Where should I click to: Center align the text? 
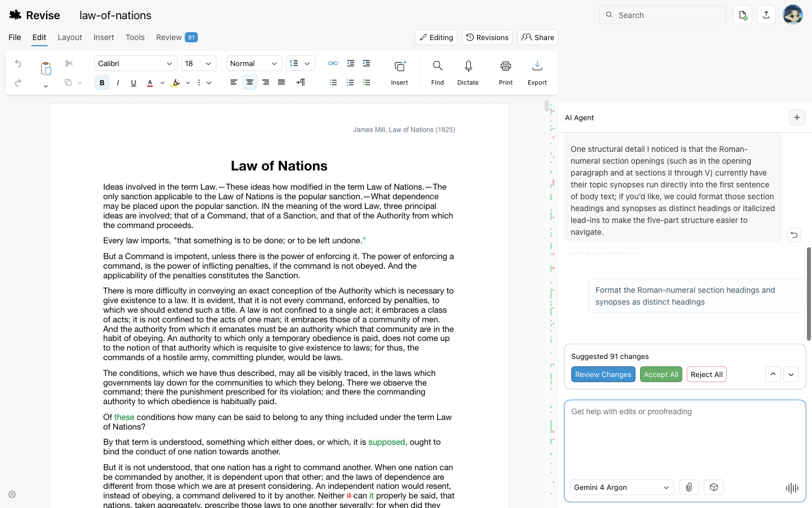[250, 82]
